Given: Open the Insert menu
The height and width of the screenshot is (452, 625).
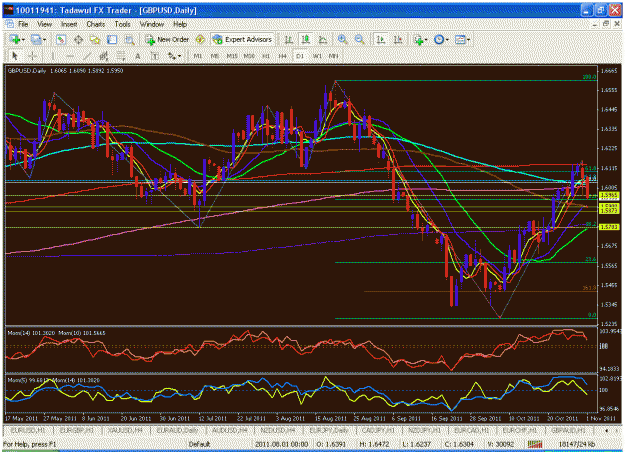Looking at the screenshot, I should (x=69, y=24).
